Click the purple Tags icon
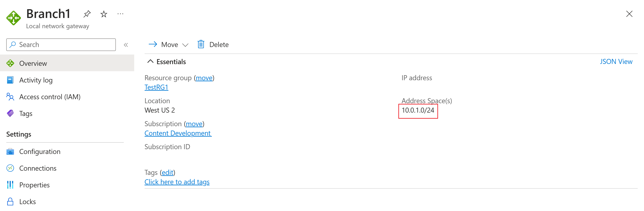This screenshot has height=211, width=644. (10, 114)
